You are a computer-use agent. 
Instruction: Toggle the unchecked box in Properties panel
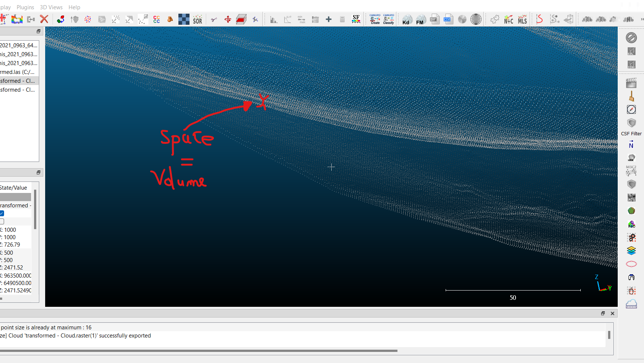pyautogui.click(x=2, y=221)
